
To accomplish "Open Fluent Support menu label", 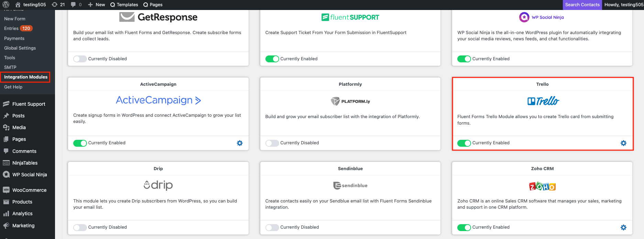I will coord(29,104).
